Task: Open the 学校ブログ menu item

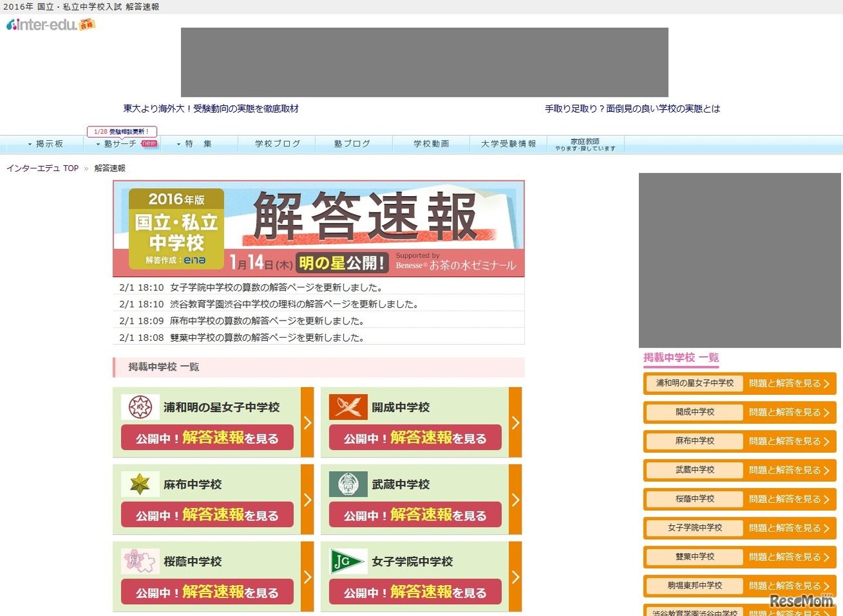Action: point(277,143)
